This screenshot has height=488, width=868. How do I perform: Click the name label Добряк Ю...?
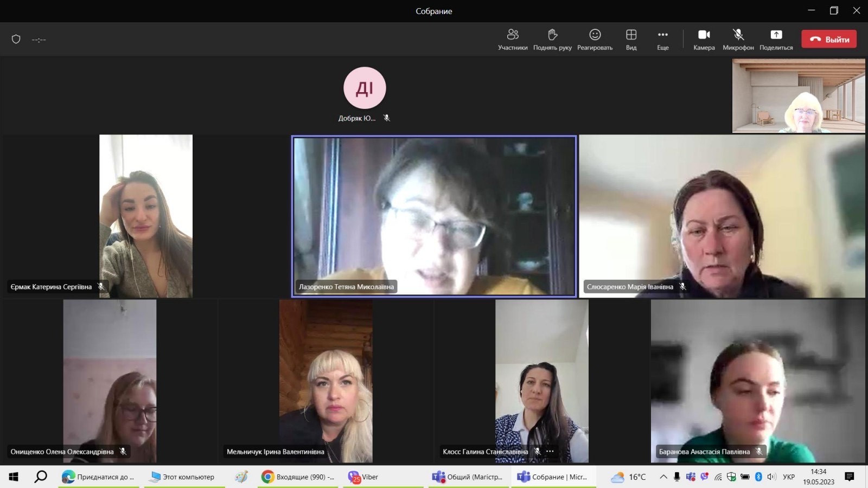357,118
